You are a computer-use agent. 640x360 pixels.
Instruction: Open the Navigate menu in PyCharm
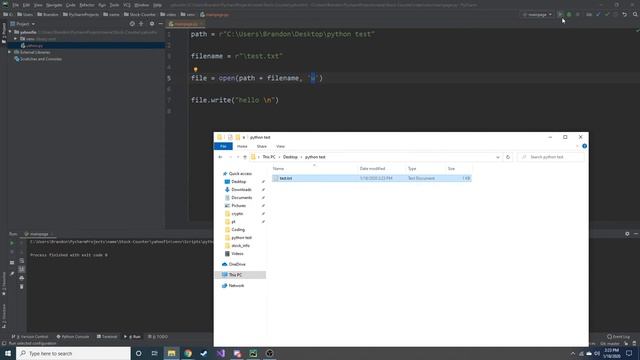click(x=54, y=5)
